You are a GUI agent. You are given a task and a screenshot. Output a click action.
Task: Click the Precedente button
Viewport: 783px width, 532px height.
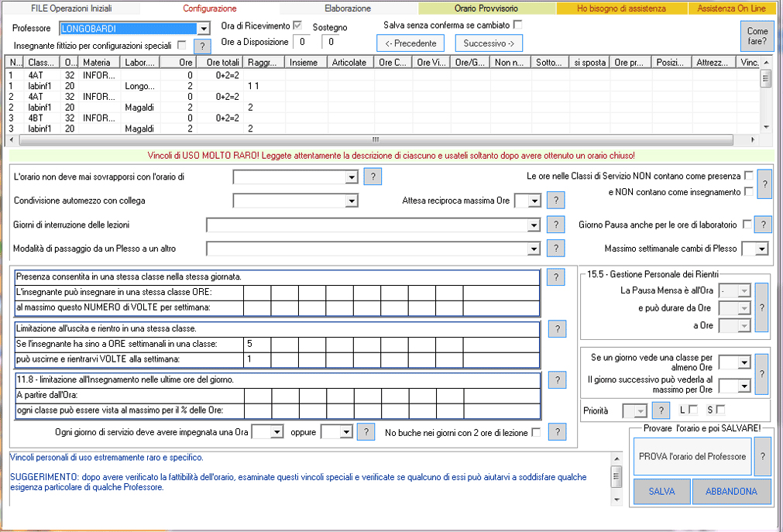410,43
